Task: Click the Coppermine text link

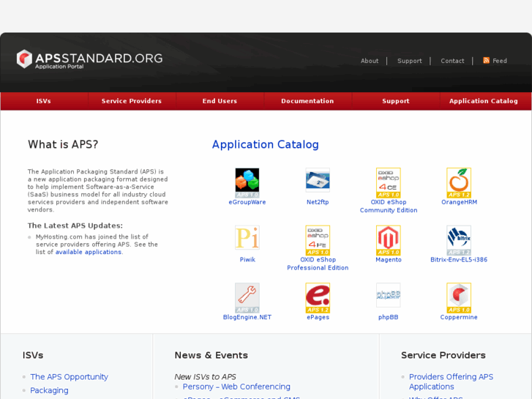Action: 459,317
